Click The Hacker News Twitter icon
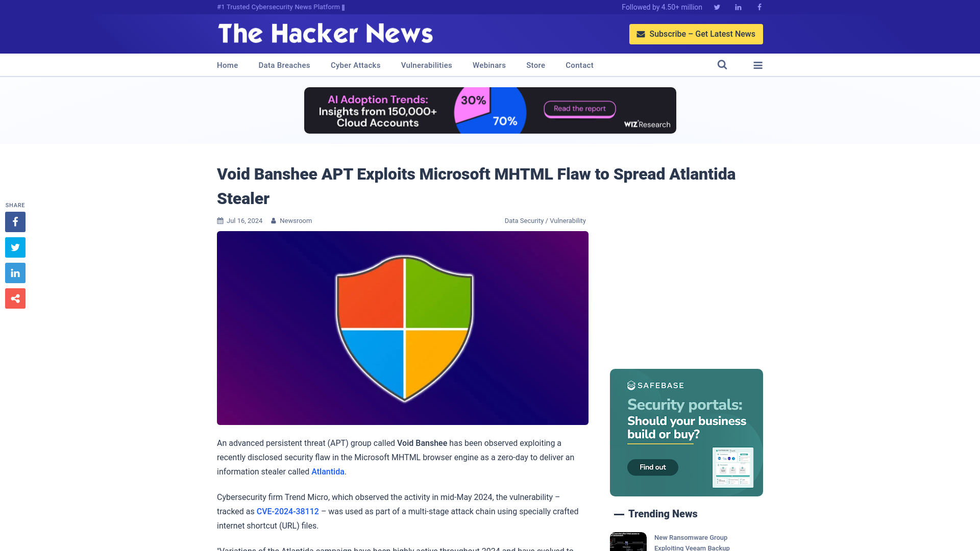The image size is (980, 551). click(717, 7)
